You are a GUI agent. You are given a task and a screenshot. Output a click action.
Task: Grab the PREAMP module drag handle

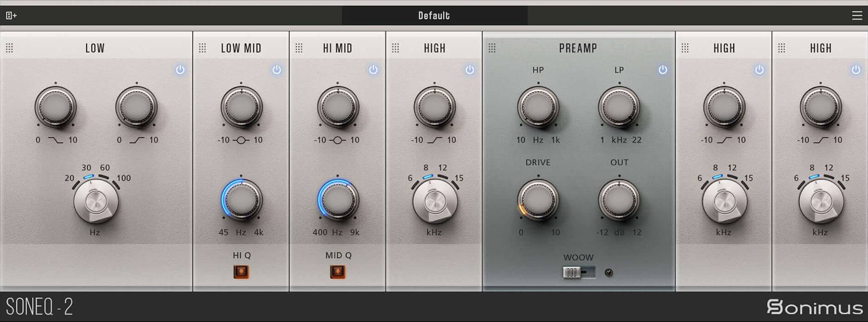coord(492,48)
